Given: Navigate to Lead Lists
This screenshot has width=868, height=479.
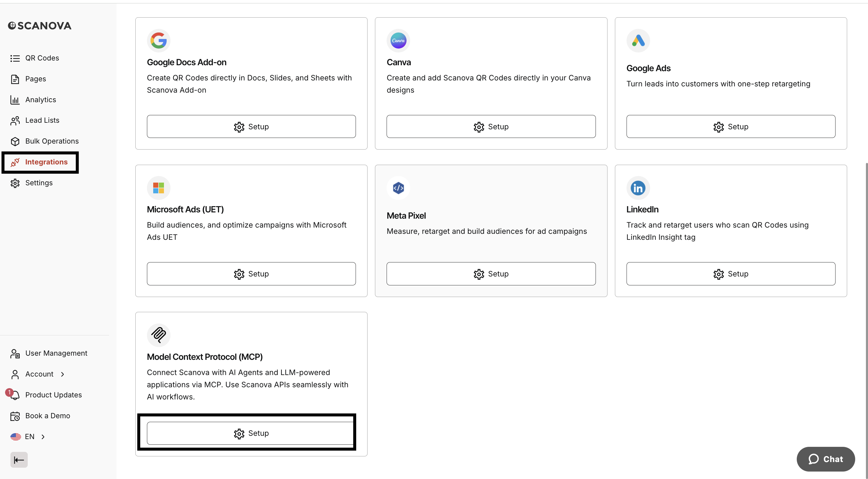Looking at the screenshot, I should tap(42, 120).
